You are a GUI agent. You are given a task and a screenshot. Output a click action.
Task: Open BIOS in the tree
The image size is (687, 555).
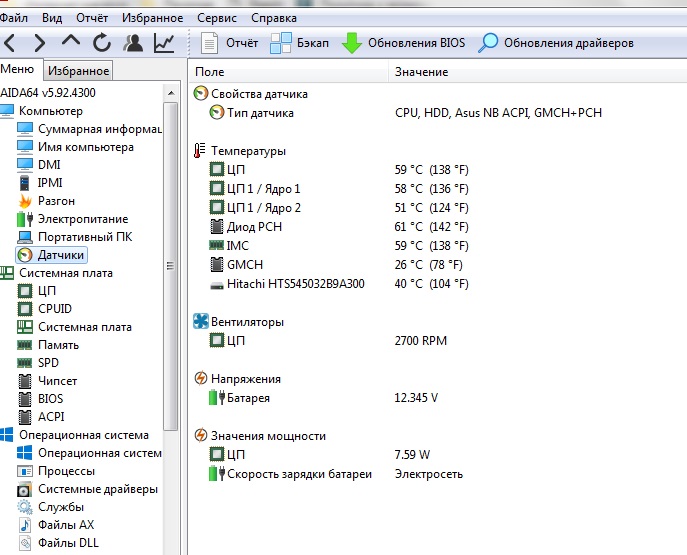[x=41, y=399]
